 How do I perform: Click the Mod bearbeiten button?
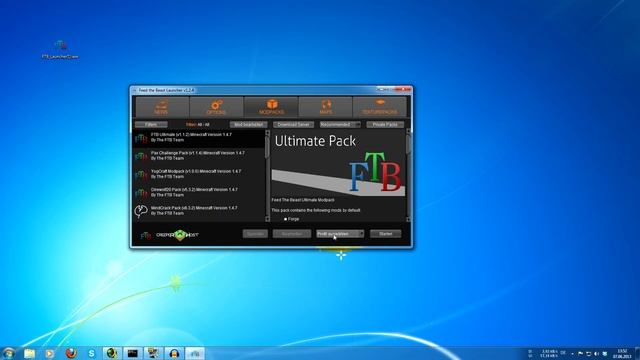[x=248, y=124]
